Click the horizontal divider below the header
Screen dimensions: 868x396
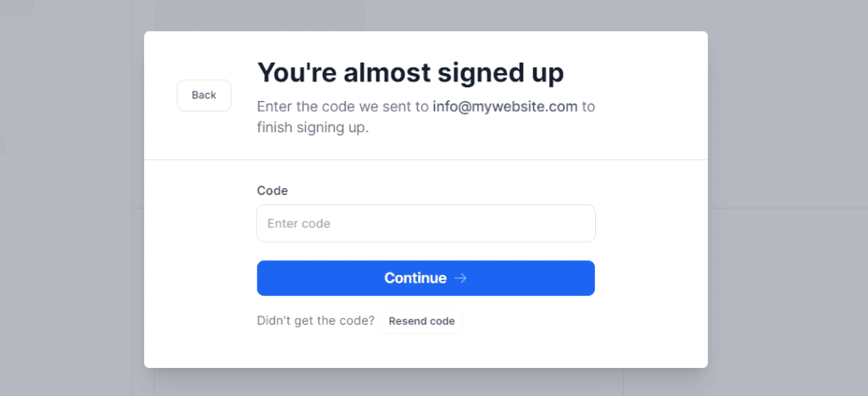pos(426,159)
